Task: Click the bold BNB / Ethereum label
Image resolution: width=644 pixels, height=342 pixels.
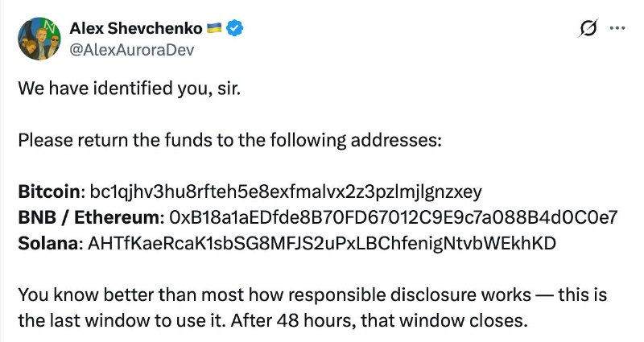Action: click(x=89, y=216)
